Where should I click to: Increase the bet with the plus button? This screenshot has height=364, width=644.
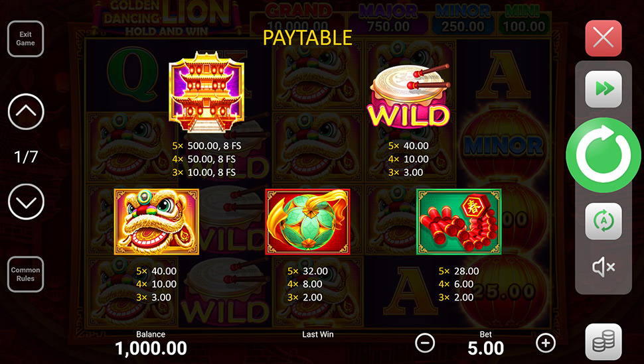point(546,343)
